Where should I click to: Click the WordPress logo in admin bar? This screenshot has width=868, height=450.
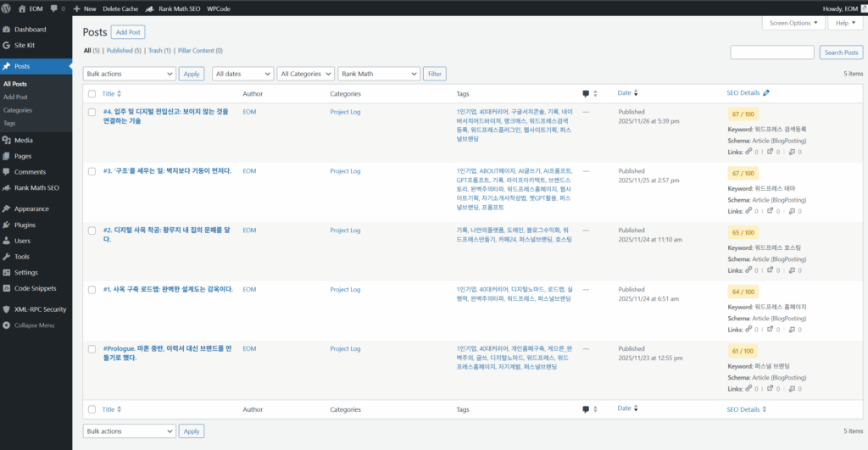click(x=8, y=8)
